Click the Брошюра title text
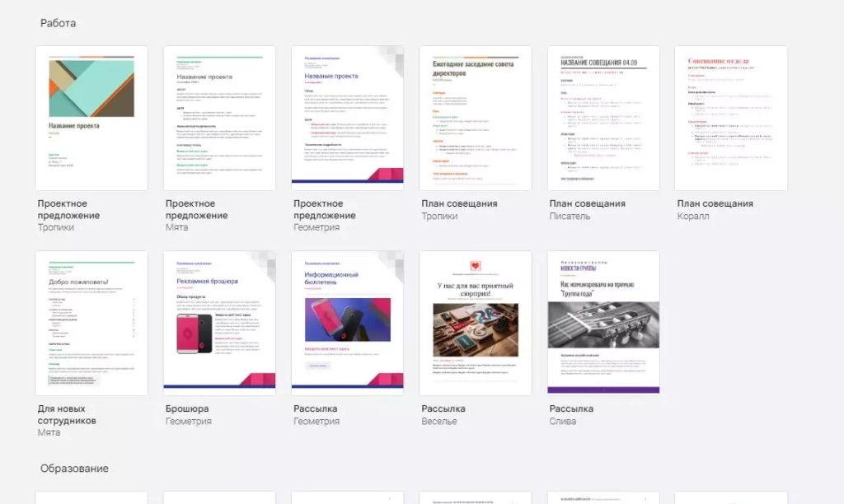 (187, 408)
